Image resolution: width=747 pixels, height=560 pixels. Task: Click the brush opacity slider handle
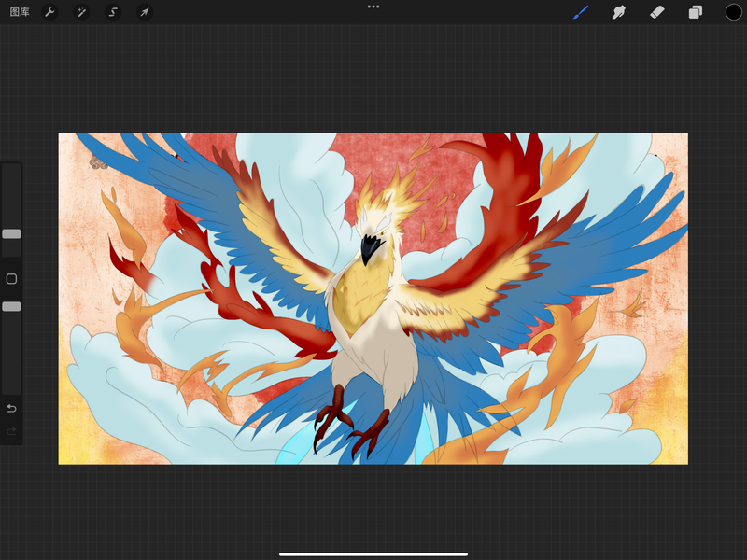tap(11, 307)
